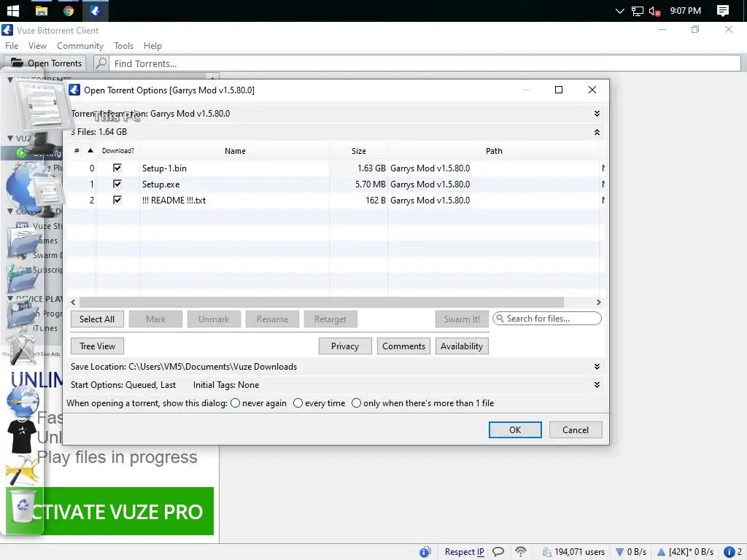Collapse the 3 Files: 1.64 GB section
This screenshot has width=747, height=560.
[597, 132]
